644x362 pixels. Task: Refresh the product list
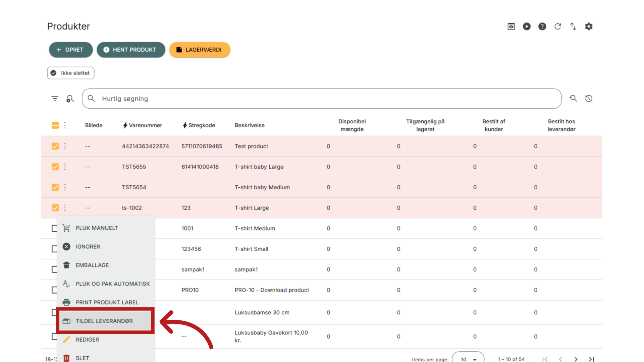[x=557, y=26]
